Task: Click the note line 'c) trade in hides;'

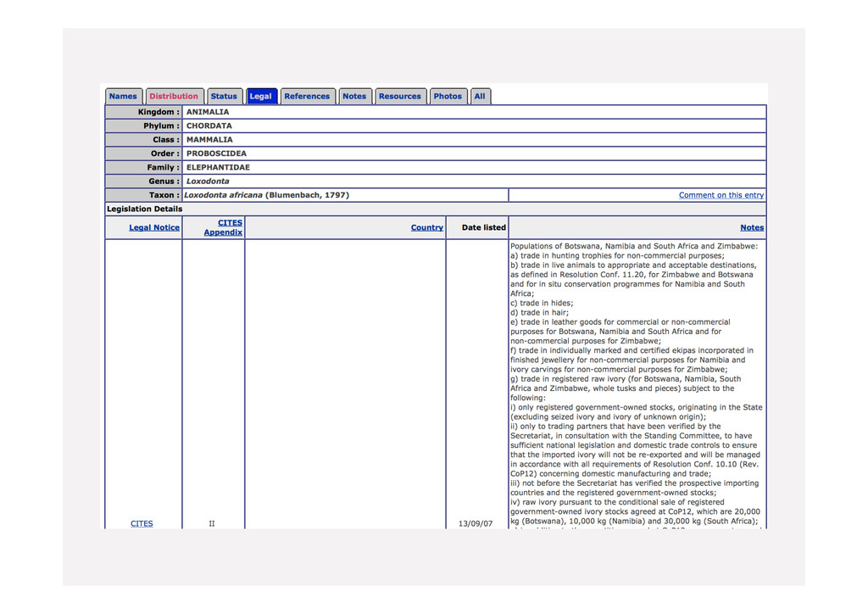Action: point(542,304)
